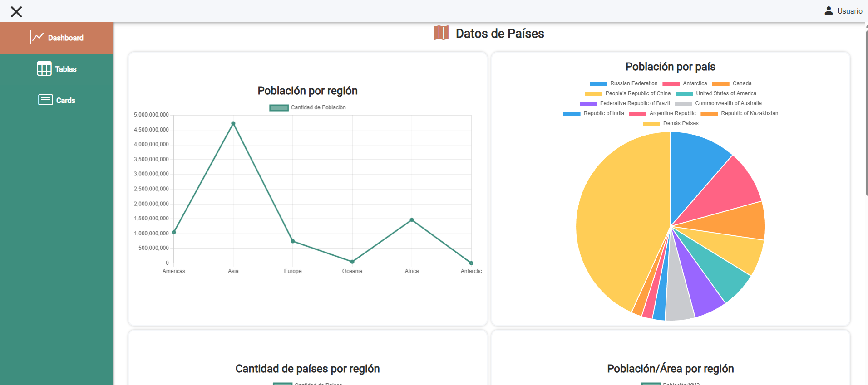The image size is (868, 385).
Task: Click the Cards list icon
Action: [x=45, y=100]
